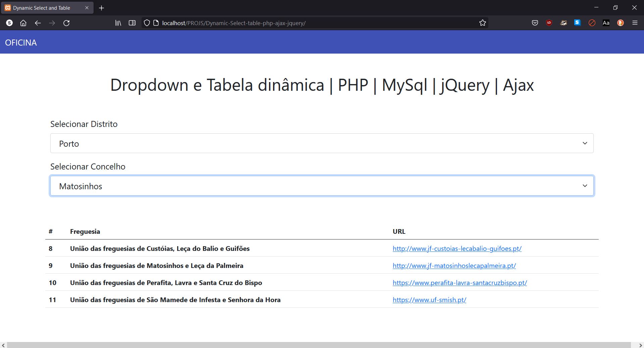Open the Aa font extension icon
This screenshot has height=348, width=644.
606,23
